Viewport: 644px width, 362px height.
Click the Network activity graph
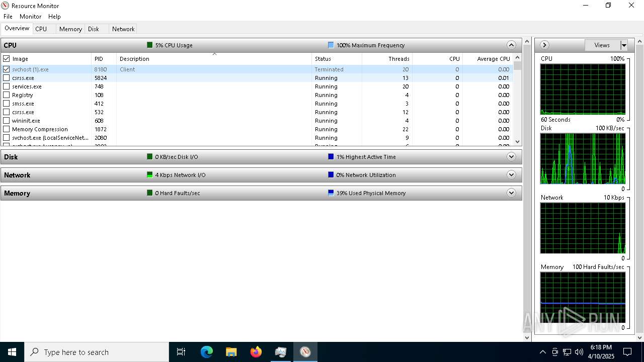pos(583,228)
